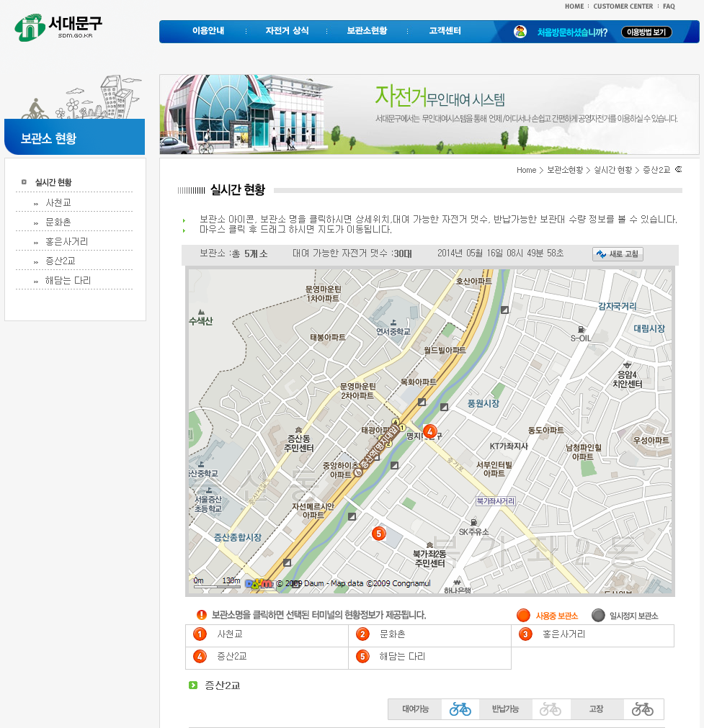Viewport: 704px width, 728px height.
Task: Open the 보관소현황 menu
Action: (367, 31)
